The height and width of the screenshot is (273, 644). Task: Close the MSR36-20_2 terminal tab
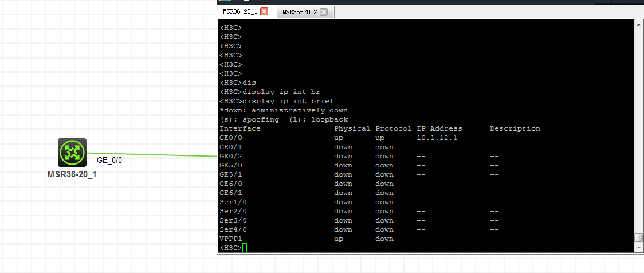(324, 12)
